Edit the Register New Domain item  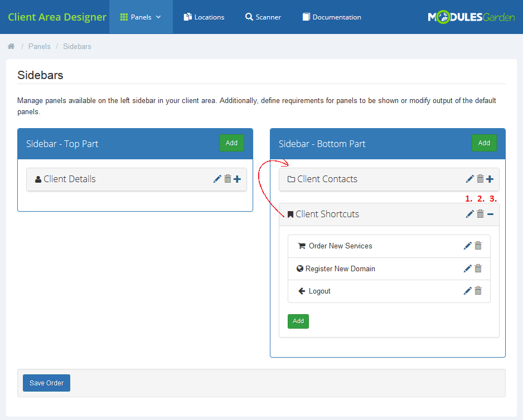pos(468,268)
